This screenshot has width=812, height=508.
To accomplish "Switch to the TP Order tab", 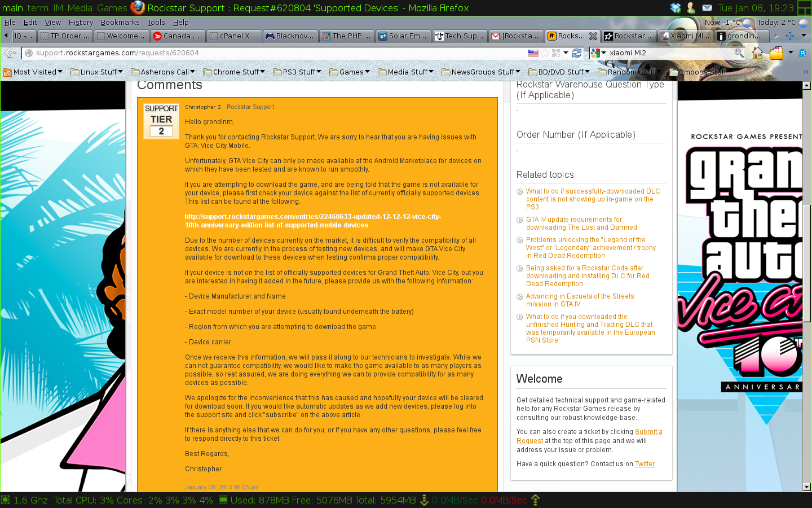I will point(65,36).
